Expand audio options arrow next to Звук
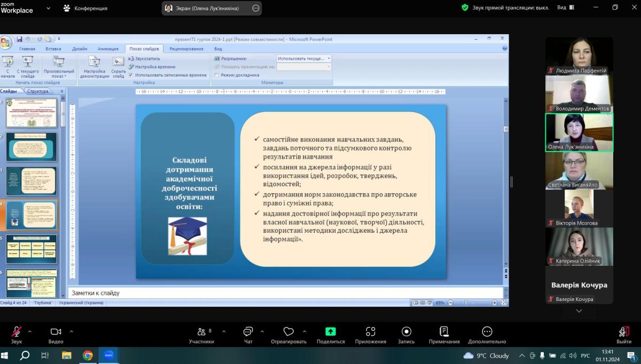The image size is (641, 364). pyautogui.click(x=30, y=331)
